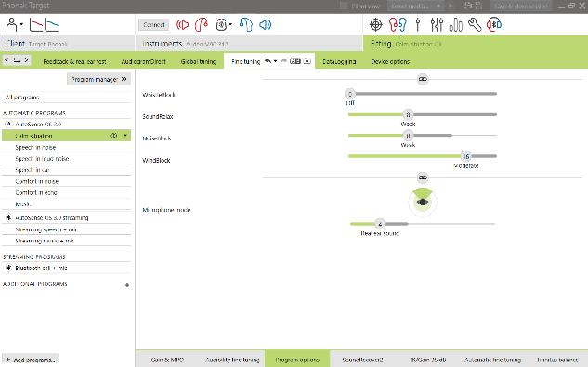This screenshot has height=367, width=588.
Task: Toggle the Client view checkbox
Action: tap(344, 6)
